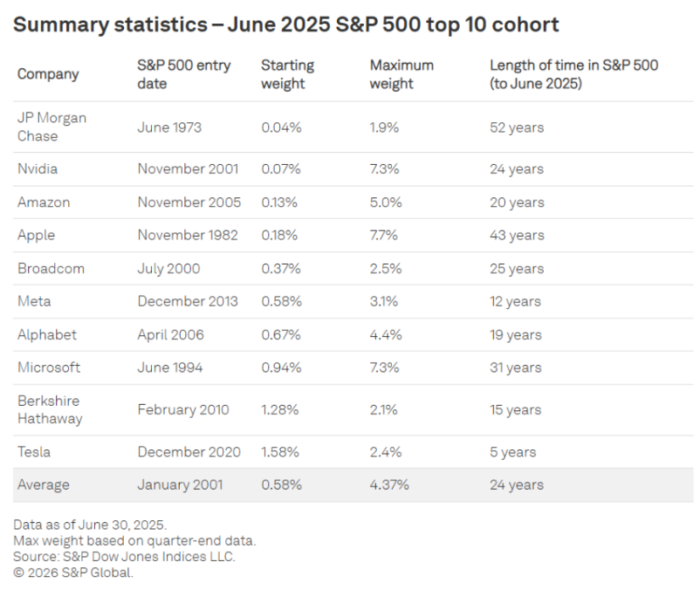Click the JP Morgan Chase company cell

coord(51,127)
